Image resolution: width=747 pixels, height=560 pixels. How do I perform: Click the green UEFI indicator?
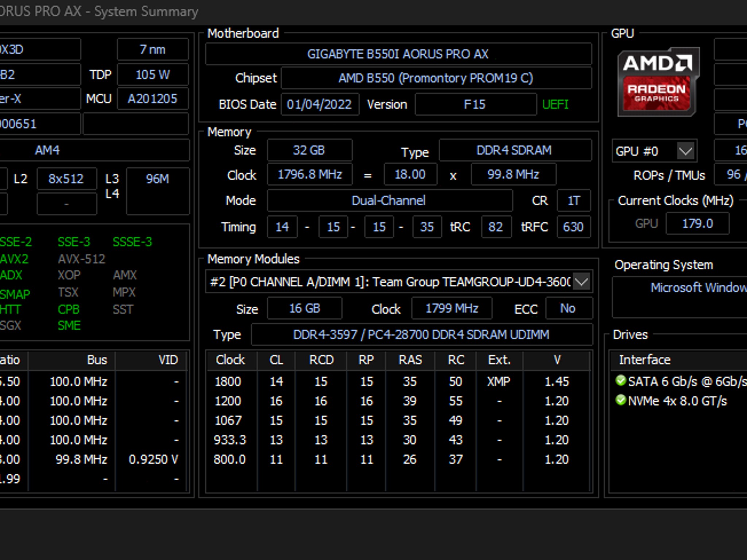coord(556,105)
